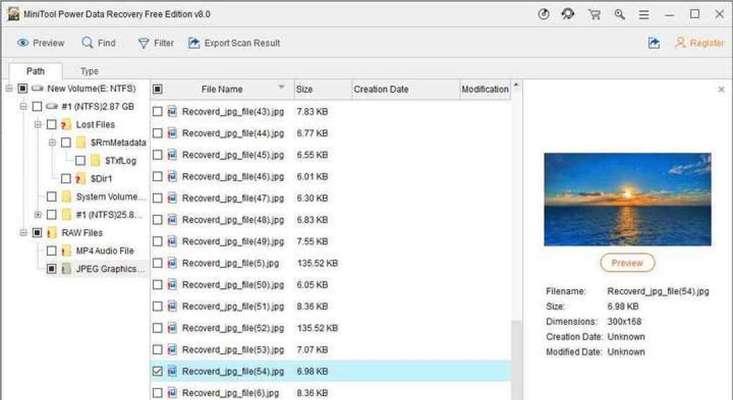Check the box for Recoverd_jpg_file(46).jpg
This screenshot has height=400, width=733.
(x=158, y=177)
